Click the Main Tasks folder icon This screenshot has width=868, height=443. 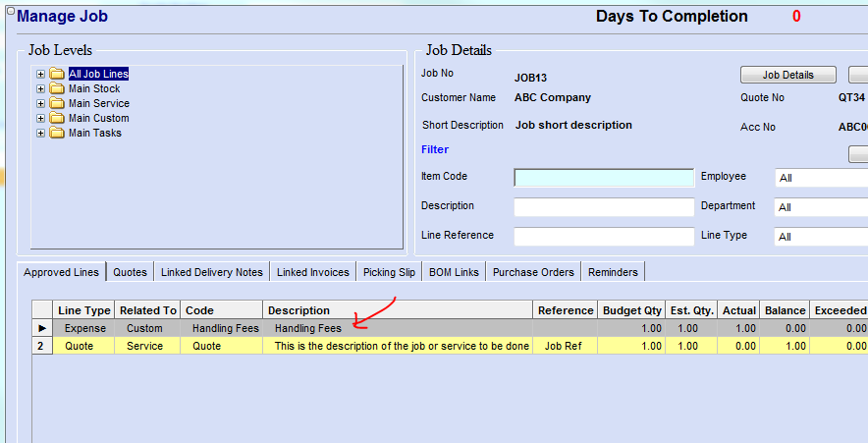57,133
